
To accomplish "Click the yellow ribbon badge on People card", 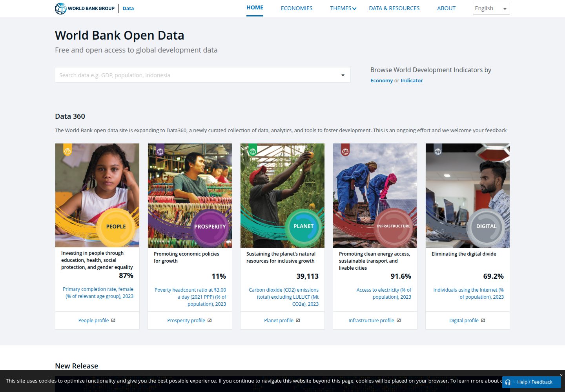I will (x=67, y=150).
